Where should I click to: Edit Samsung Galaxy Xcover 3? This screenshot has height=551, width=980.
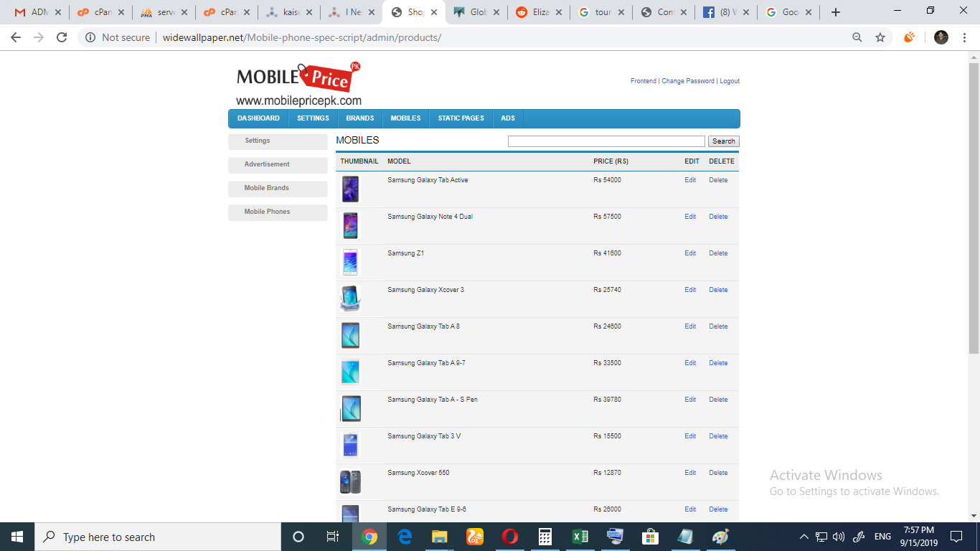point(690,290)
